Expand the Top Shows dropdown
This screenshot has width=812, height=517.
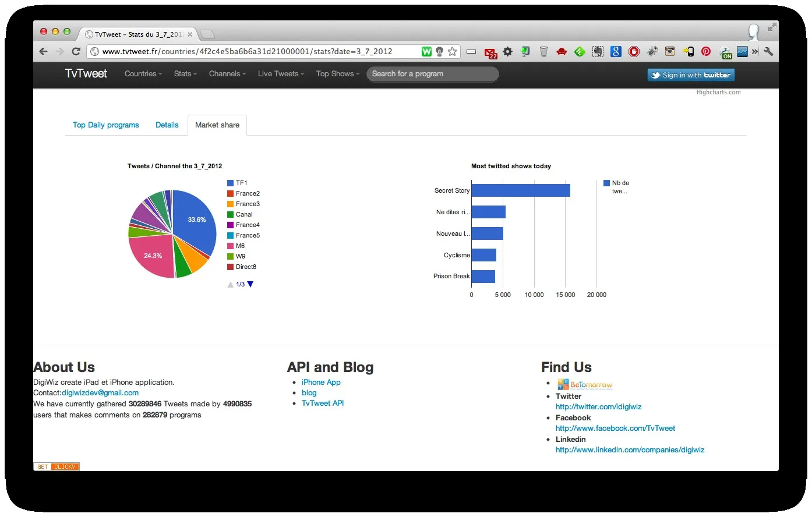point(338,74)
